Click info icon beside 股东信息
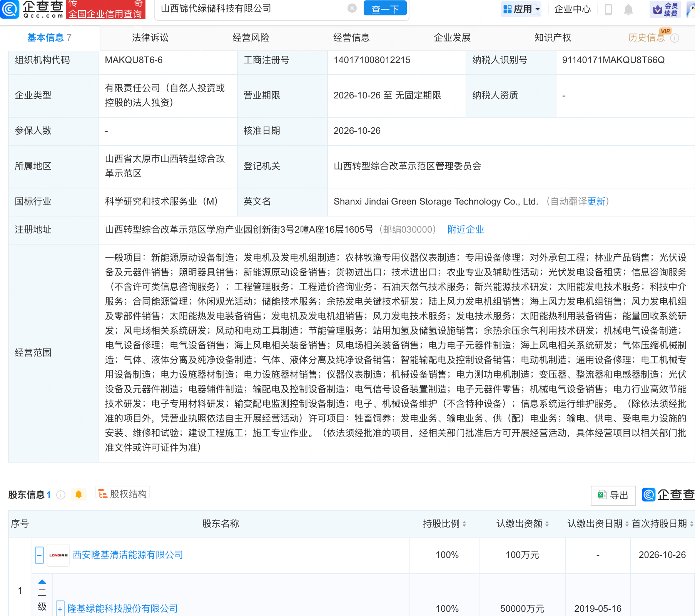Screen dimensions: 695x616 tap(61, 495)
